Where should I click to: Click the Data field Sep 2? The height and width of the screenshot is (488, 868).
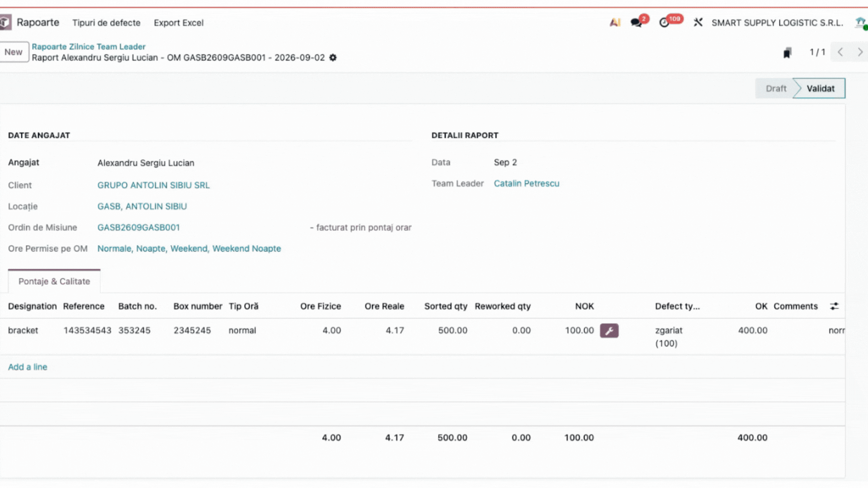coord(505,162)
